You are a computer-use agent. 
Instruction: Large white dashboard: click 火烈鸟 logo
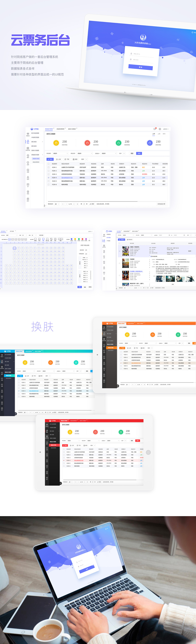tap(35, 129)
